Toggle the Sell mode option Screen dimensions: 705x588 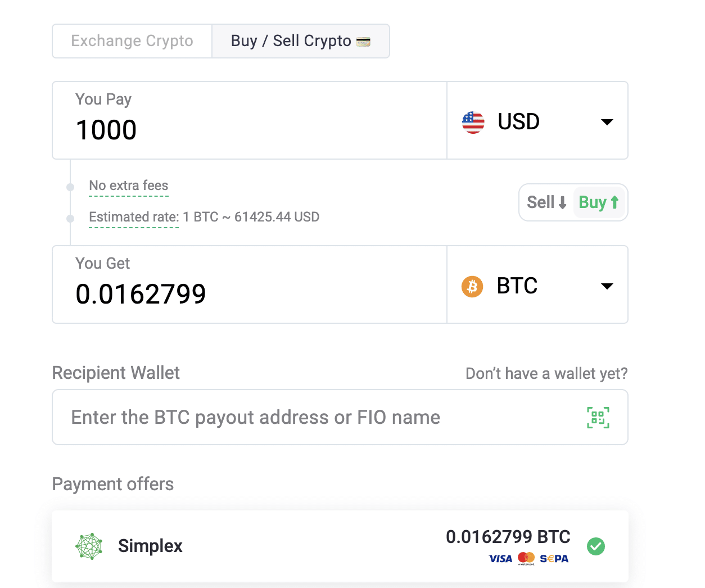click(546, 202)
